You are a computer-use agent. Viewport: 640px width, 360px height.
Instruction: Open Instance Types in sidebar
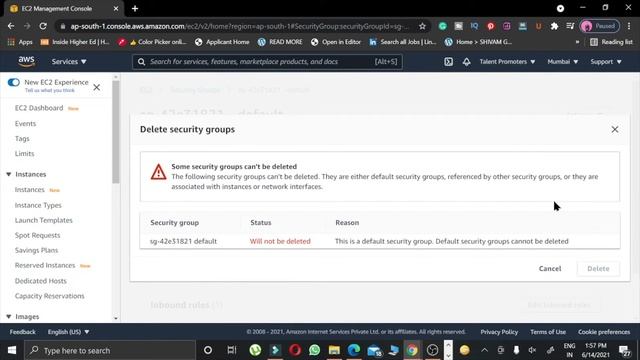click(x=38, y=205)
